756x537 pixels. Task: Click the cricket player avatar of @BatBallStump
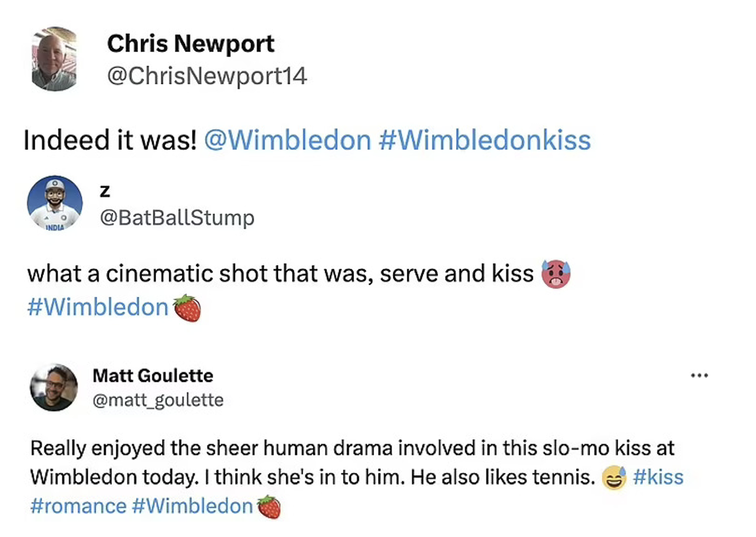(54, 204)
